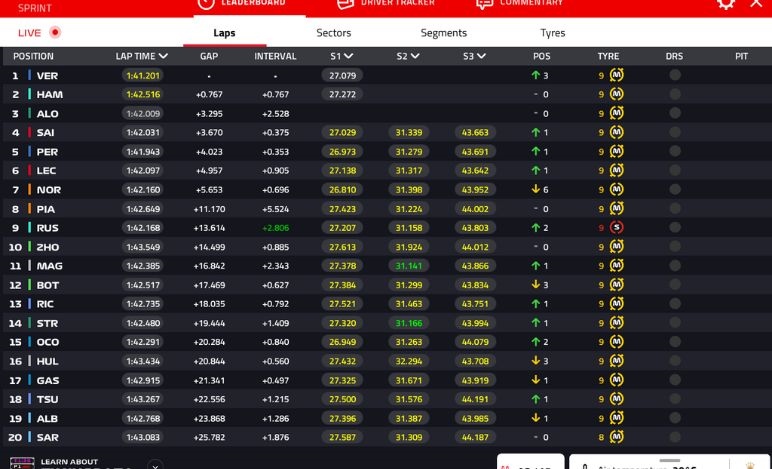Open the Commentary panel

tap(519, 4)
